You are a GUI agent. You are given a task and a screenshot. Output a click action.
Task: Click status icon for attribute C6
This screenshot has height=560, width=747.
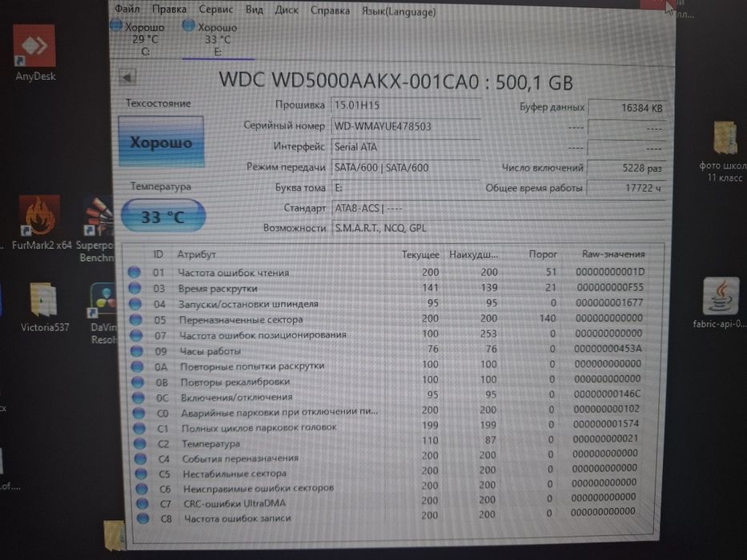(141, 489)
